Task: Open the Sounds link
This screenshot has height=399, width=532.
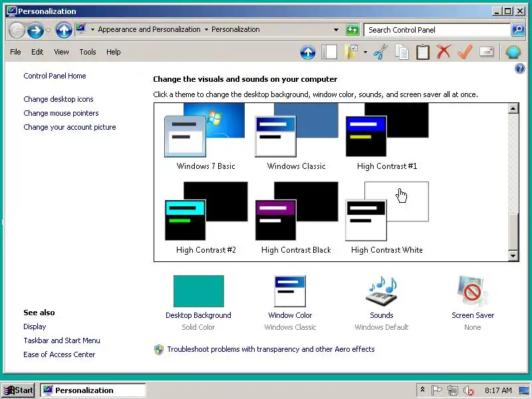Action: point(382,315)
